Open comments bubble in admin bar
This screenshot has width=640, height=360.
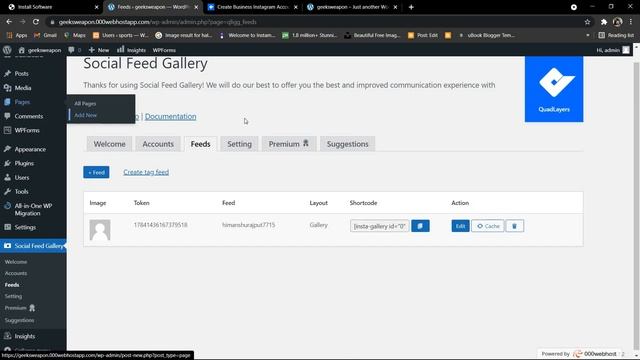[x=74, y=50]
